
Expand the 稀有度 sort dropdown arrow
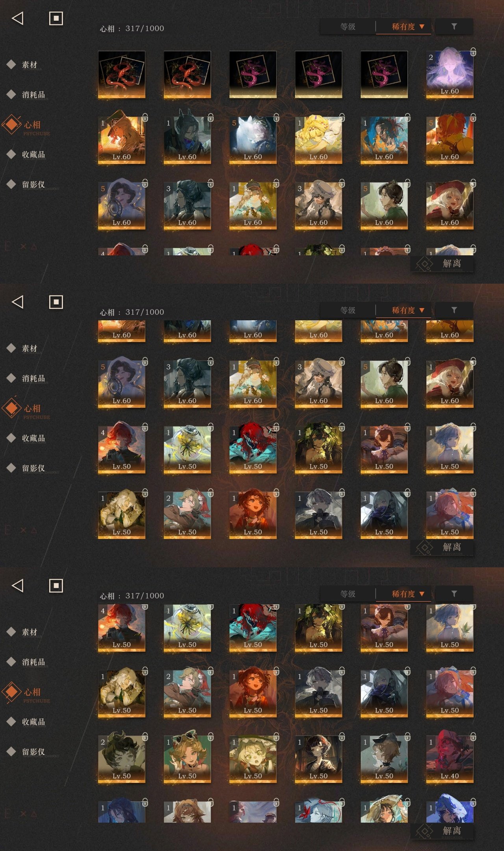[422, 26]
